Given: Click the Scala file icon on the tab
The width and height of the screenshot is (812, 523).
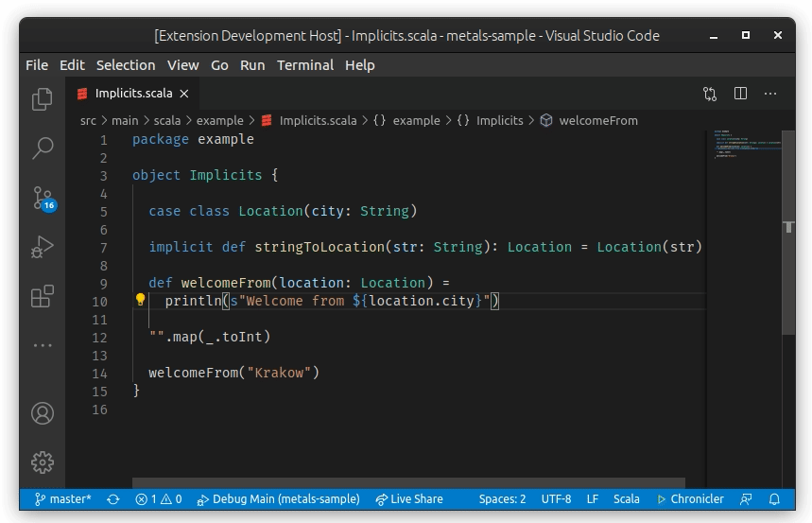Looking at the screenshot, I should tap(82, 94).
